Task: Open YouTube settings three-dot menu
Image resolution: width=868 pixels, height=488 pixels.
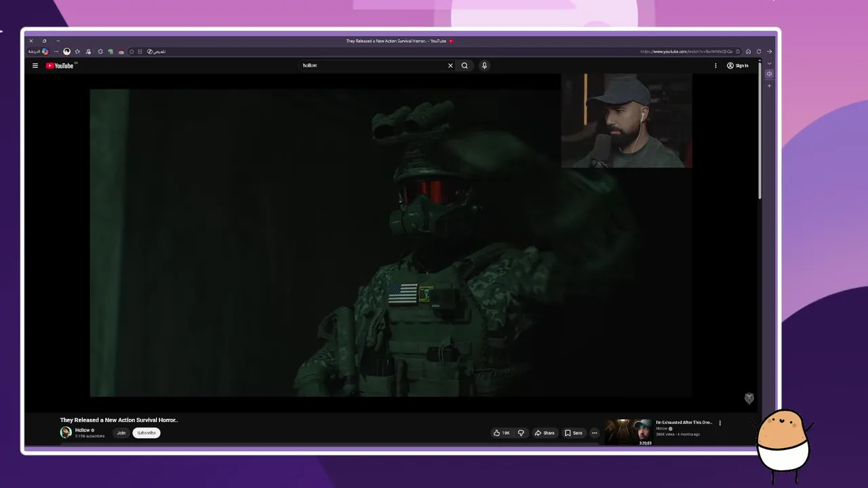Action: (715, 66)
